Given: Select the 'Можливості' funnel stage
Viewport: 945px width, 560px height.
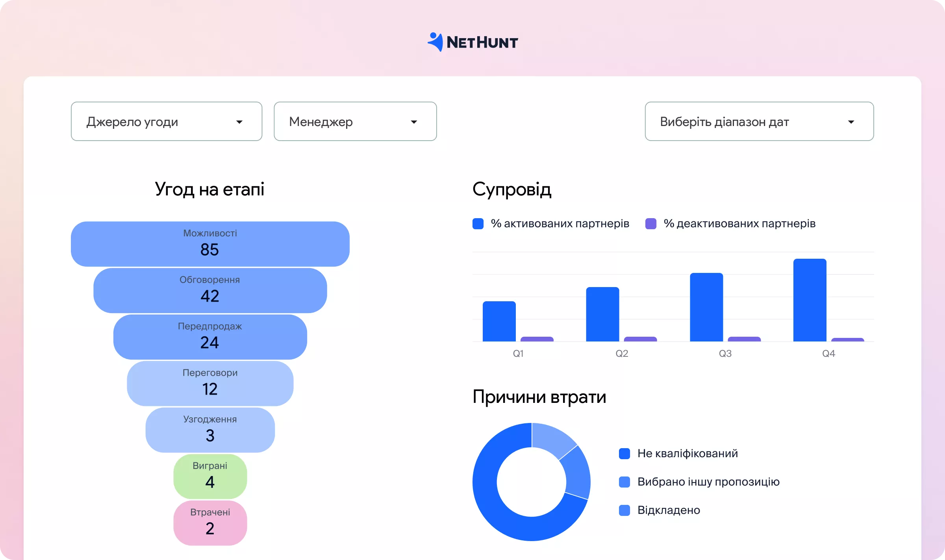Looking at the screenshot, I should point(210,243).
